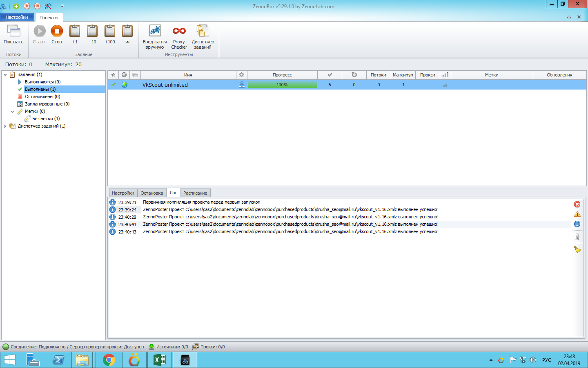The image size is (588, 368).
Task: Click quick access stop icon in title bar
Action: pos(38,6)
